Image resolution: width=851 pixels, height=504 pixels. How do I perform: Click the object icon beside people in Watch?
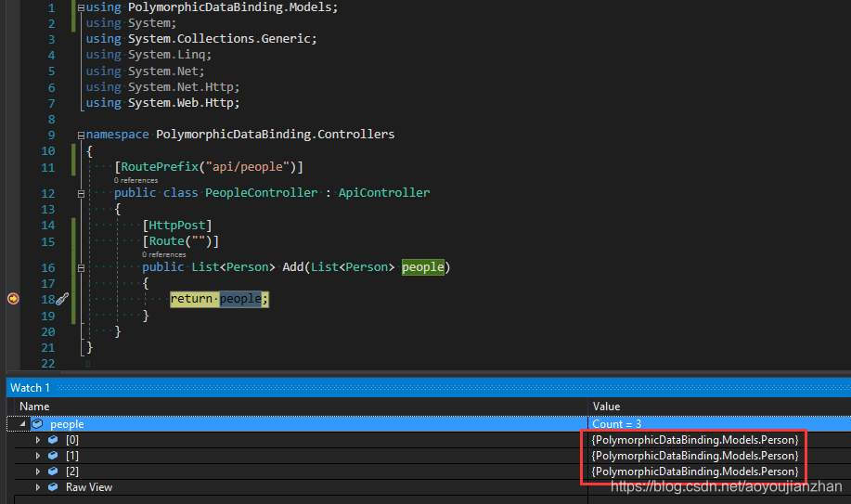tap(37, 423)
